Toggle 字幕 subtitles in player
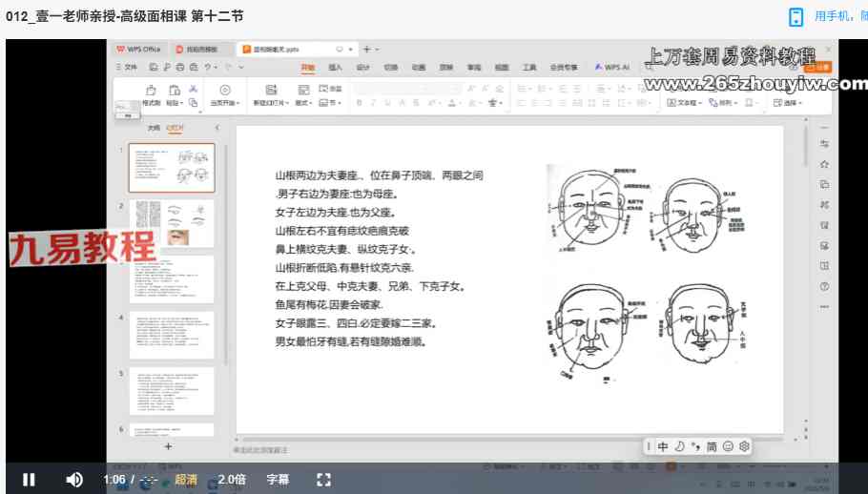Screen dimensions: 868x494 click(x=278, y=480)
